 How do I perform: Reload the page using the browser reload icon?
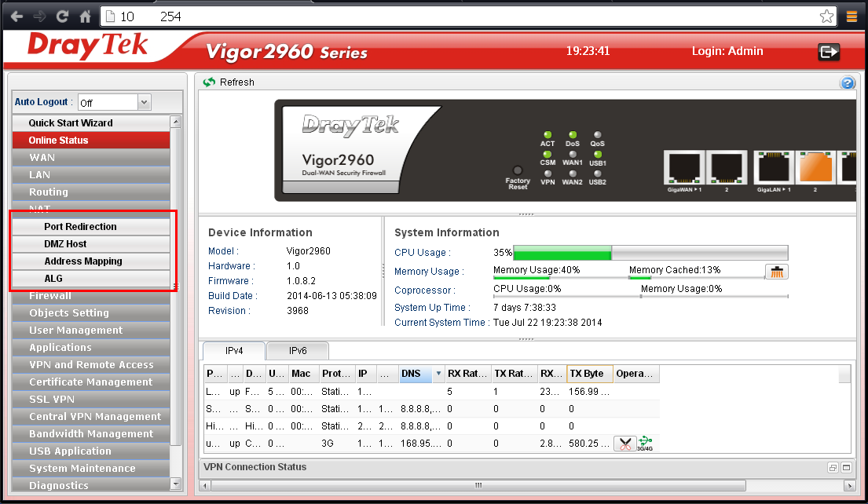tap(63, 16)
